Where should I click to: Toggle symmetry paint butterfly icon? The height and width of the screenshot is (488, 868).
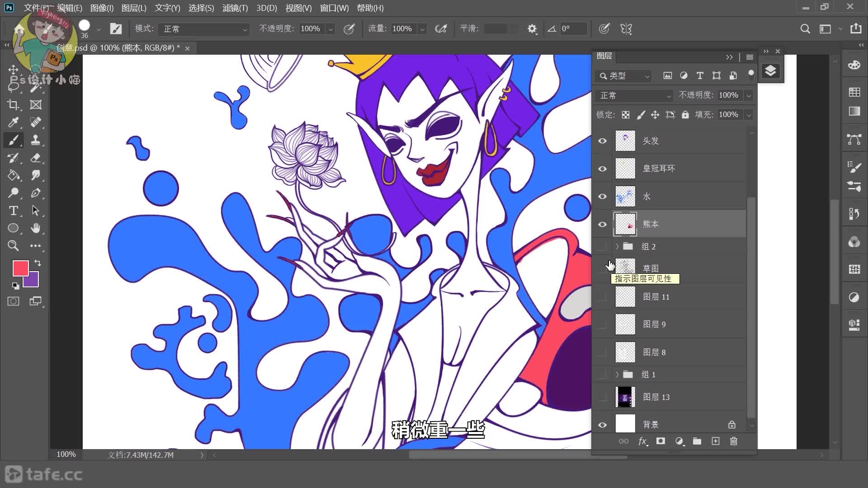[x=626, y=29]
